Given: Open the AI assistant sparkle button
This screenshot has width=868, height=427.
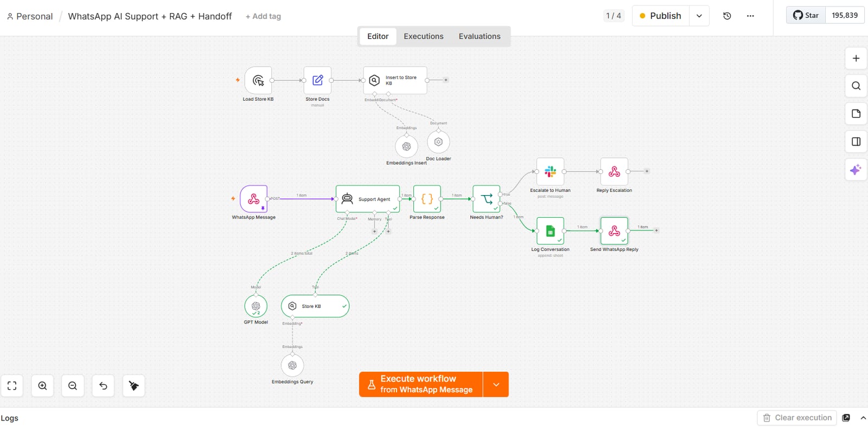Looking at the screenshot, I should [x=856, y=170].
